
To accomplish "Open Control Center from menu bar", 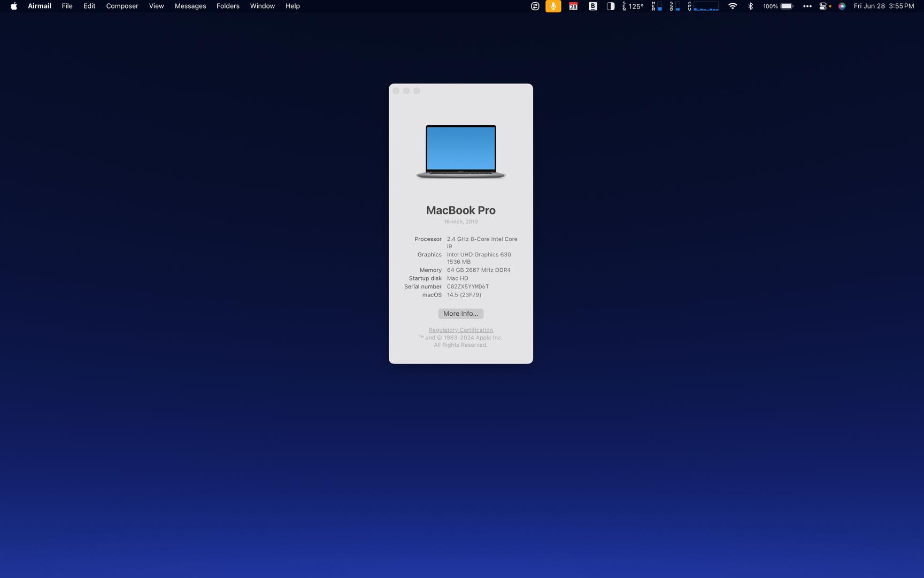I will pyautogui.click(x=823, y=6).
